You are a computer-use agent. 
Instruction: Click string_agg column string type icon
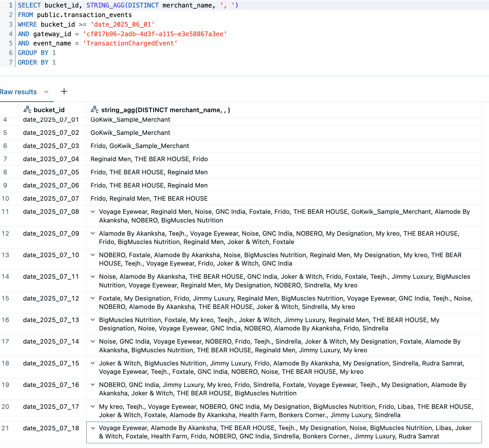point(94,110)
